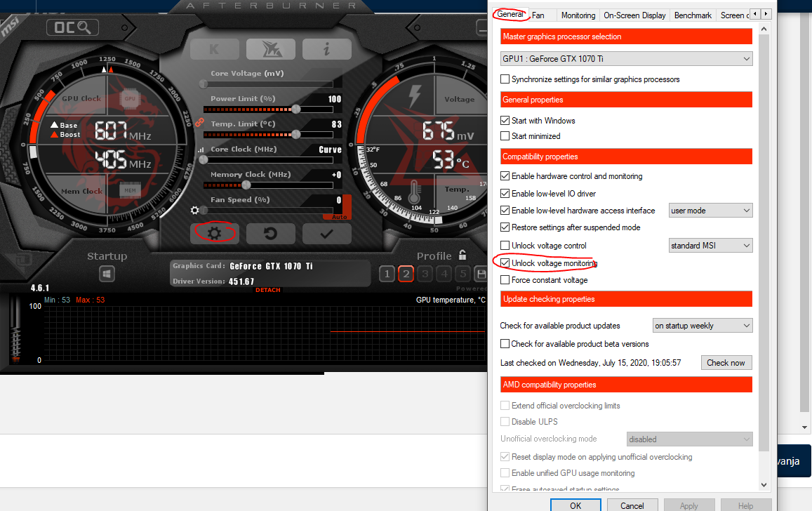The image size is (812, 511).
Task: Open the information i button
Action: pyautogui.click(x=327, y=49)
